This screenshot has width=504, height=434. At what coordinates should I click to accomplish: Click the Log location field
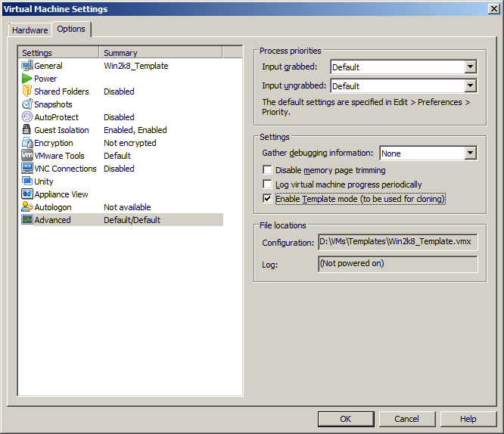[x=398, y=264]
